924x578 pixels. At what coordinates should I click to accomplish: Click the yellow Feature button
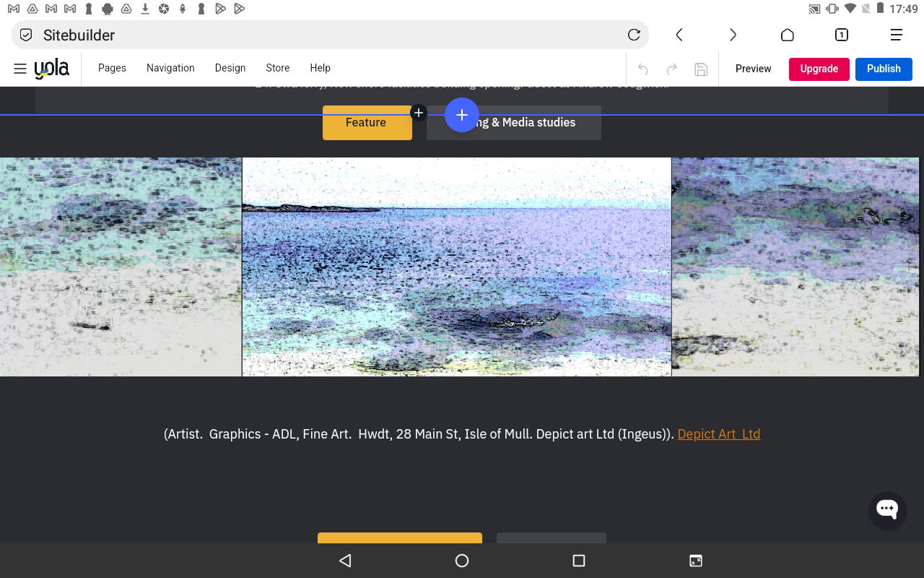[x=367, y=123]
